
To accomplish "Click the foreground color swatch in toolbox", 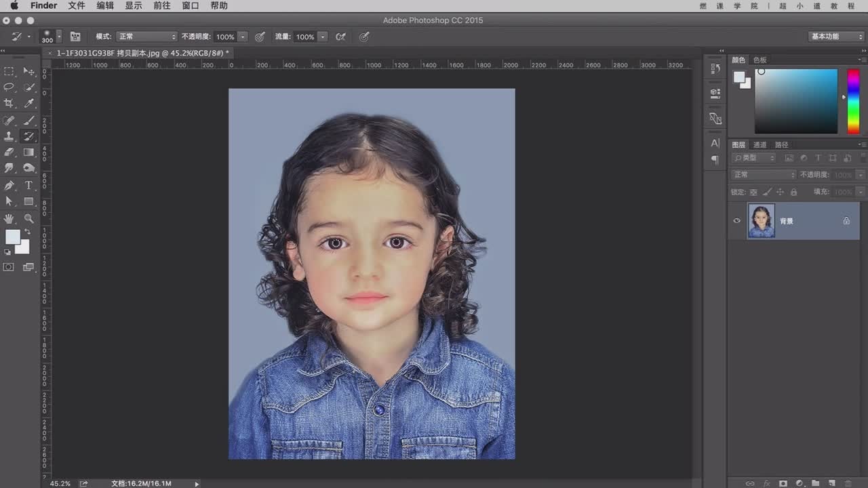I will pyautogui.click(x=12, y=237).
